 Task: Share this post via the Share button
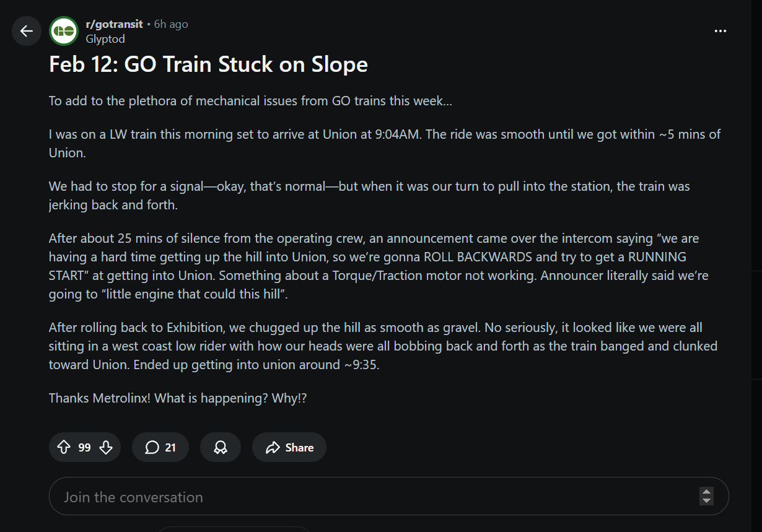289,448
